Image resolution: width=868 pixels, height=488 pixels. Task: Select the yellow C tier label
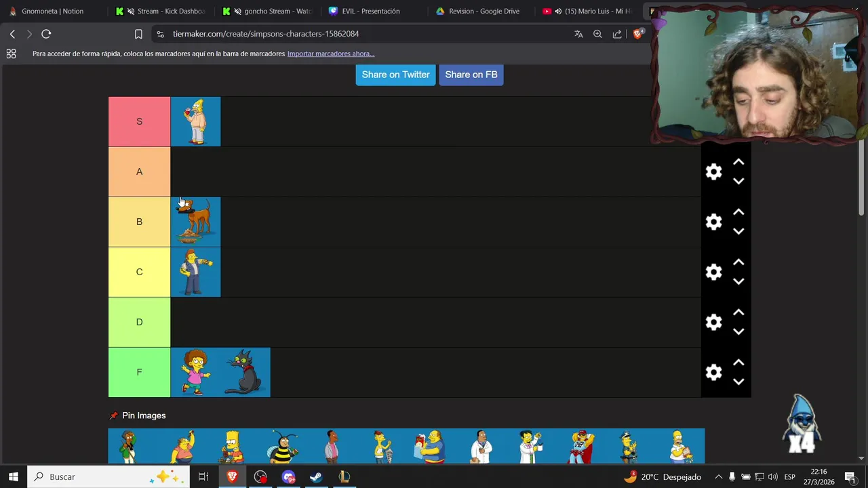tap(139, 272)
